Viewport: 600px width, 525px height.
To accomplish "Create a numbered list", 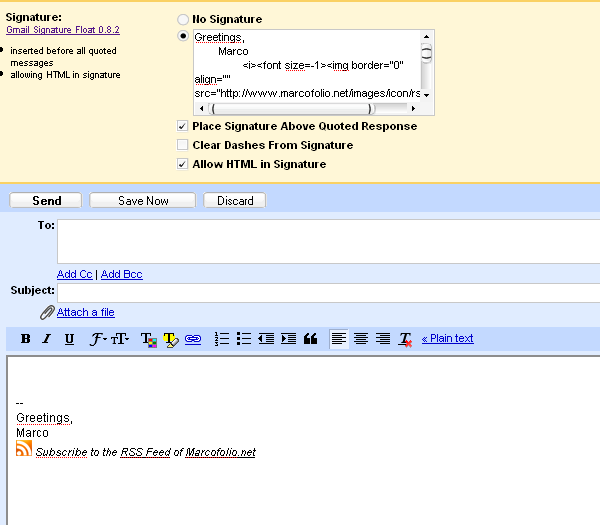I will 223,339.
